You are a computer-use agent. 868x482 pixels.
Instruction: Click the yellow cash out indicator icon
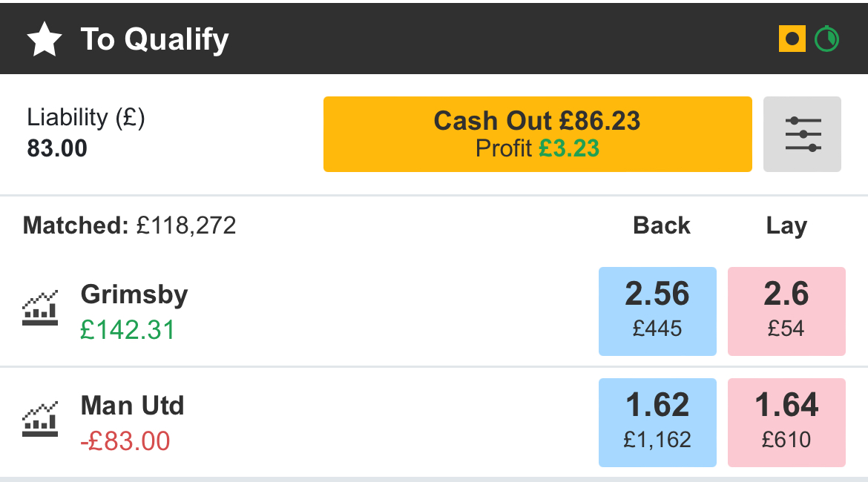(x=792, y=39)
